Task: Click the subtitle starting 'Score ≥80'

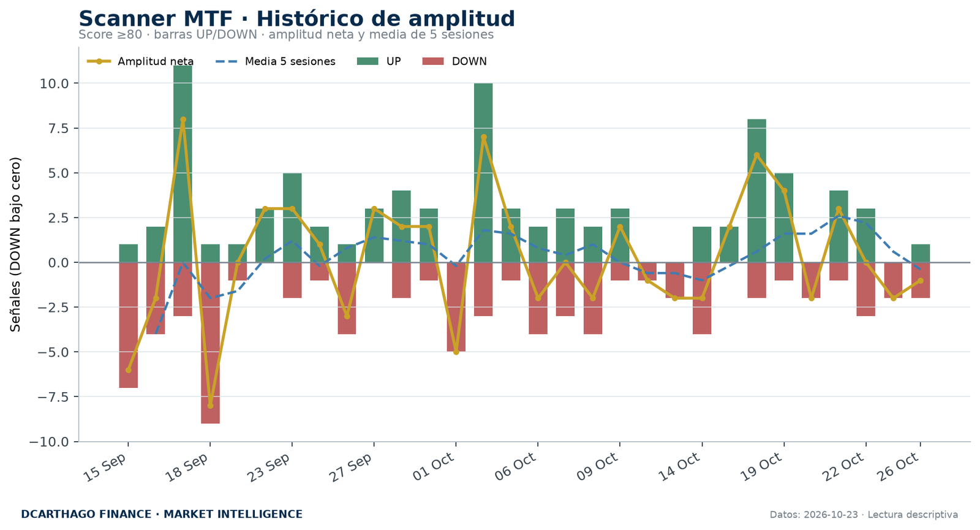Action: 286,35
